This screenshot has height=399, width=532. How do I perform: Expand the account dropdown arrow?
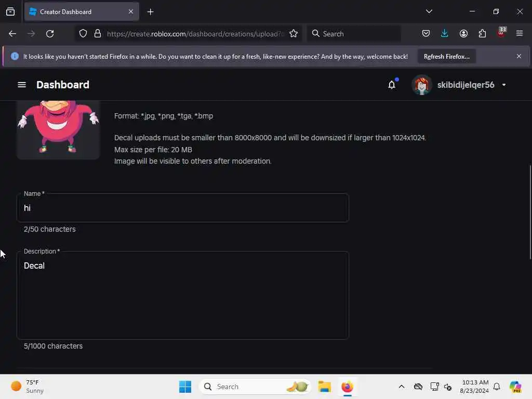click(504, 85)
